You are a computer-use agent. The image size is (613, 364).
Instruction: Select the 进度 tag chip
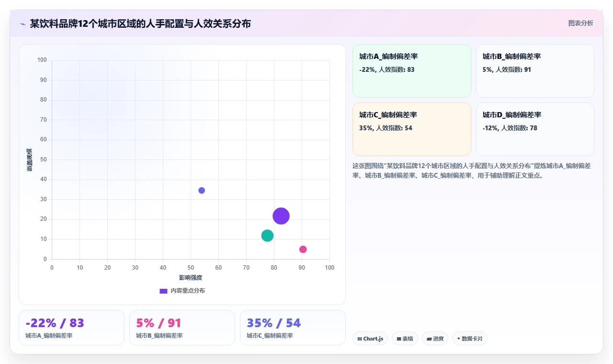(x=435, y=339)
